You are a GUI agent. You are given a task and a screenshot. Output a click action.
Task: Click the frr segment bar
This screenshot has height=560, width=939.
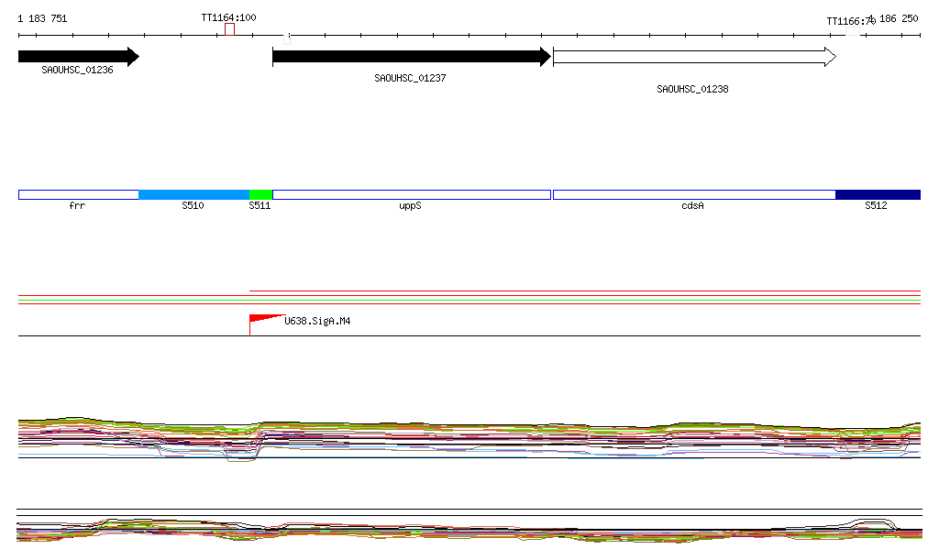click(x=78, y=194)
